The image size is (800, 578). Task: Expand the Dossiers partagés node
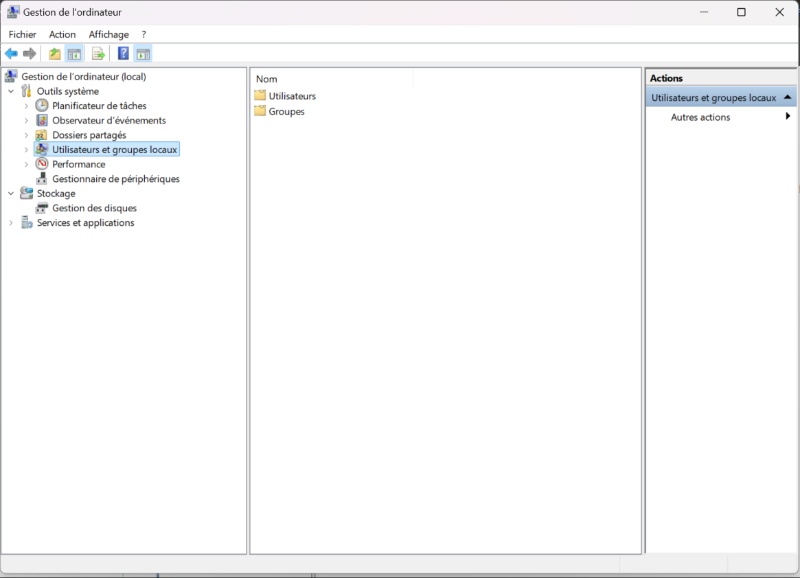26,135
